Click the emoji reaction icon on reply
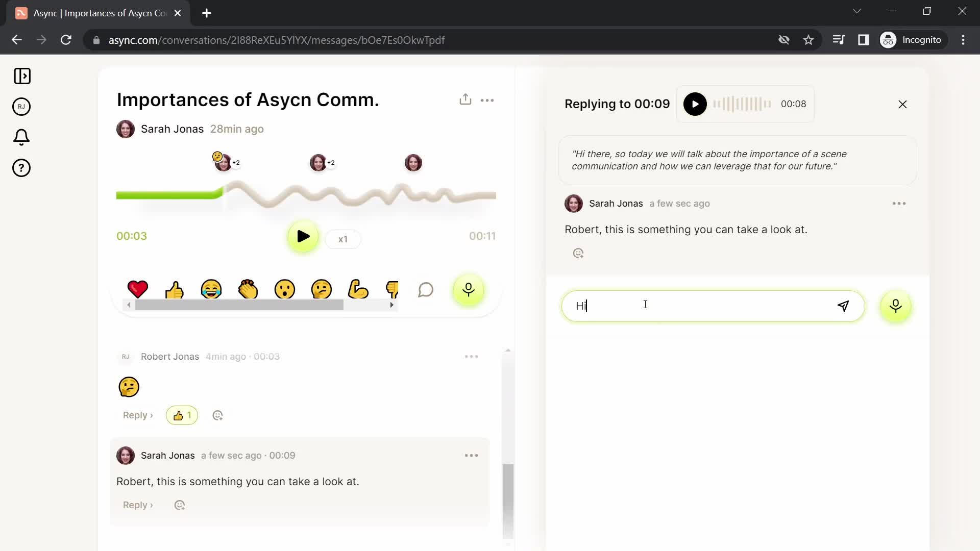Image resolution: width=980 pixels, height=551 pixels. point(577,253)
